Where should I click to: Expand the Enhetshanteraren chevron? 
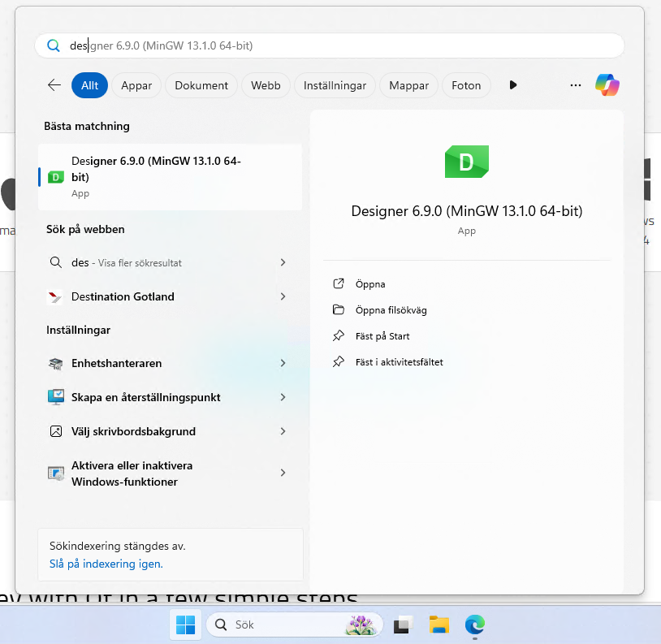(283, 363)
